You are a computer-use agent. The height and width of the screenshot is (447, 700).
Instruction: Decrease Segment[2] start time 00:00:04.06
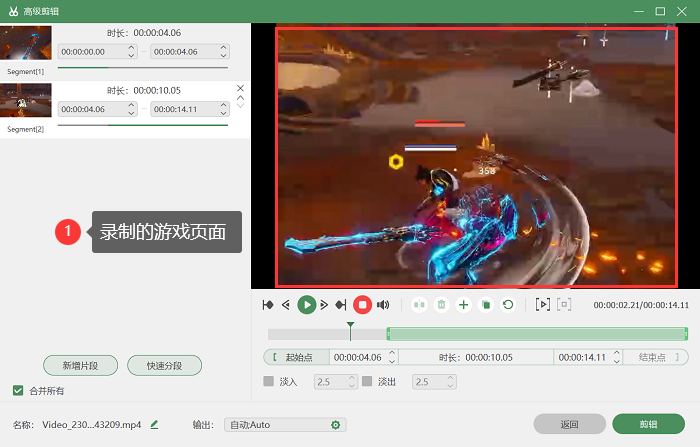point(131,113)
